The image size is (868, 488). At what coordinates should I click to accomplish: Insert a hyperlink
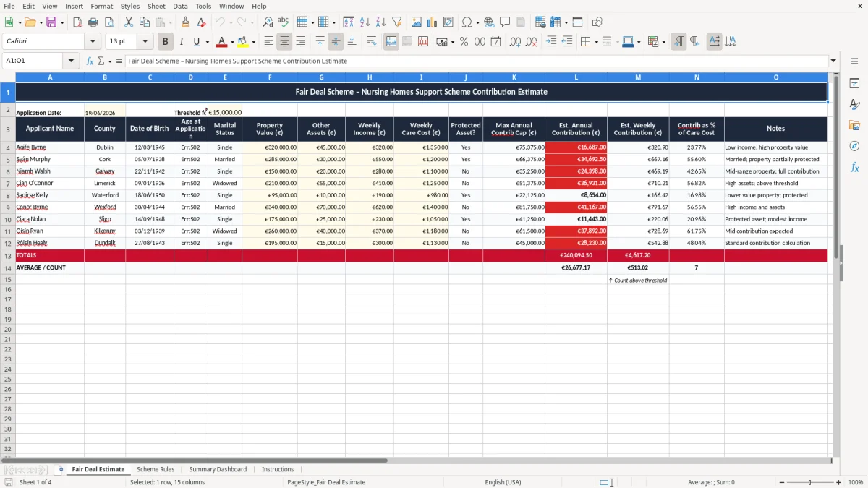coord(489,22)
